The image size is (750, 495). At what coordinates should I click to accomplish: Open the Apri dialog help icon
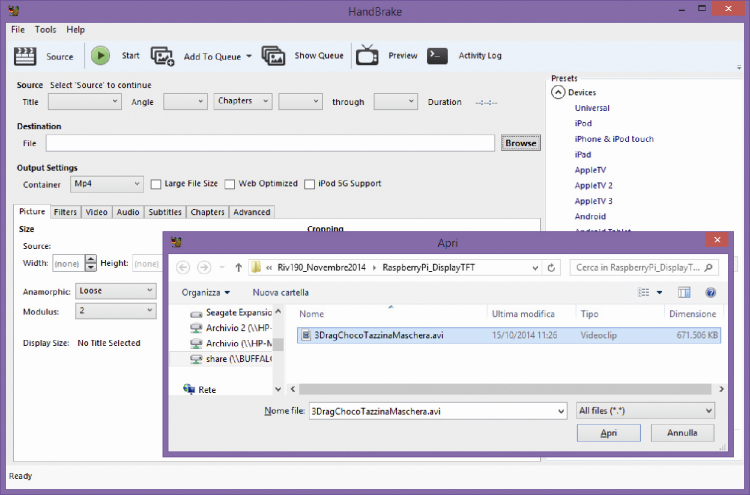[x=711, y=292]
